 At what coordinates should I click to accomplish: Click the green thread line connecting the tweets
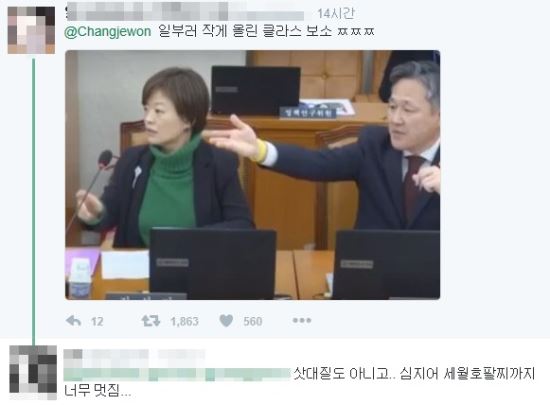click(33, 200)
